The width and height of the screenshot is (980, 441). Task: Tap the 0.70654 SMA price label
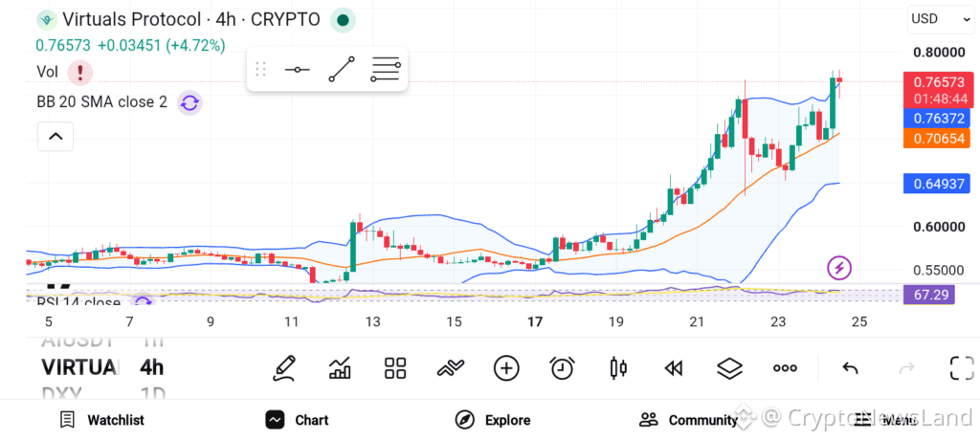[x=937, y=138]
